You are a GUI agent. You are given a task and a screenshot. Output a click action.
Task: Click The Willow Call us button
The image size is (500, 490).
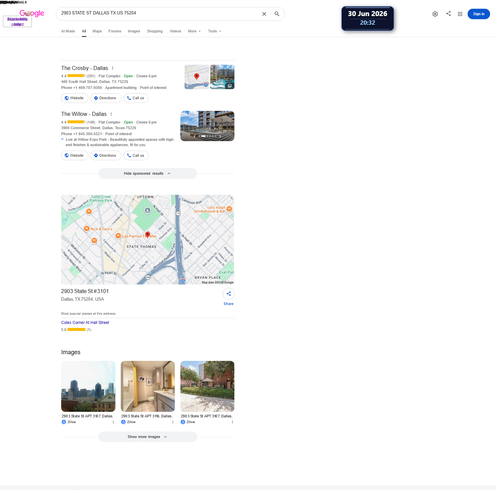[x=136, y=155]
